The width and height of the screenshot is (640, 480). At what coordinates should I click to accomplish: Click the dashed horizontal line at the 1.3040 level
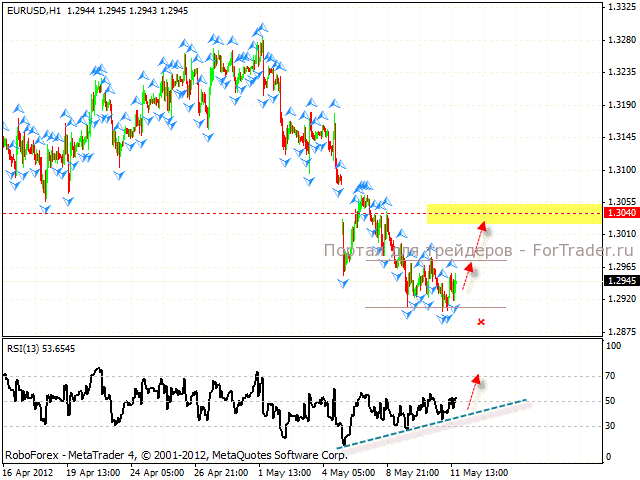[x=200, y=213]
